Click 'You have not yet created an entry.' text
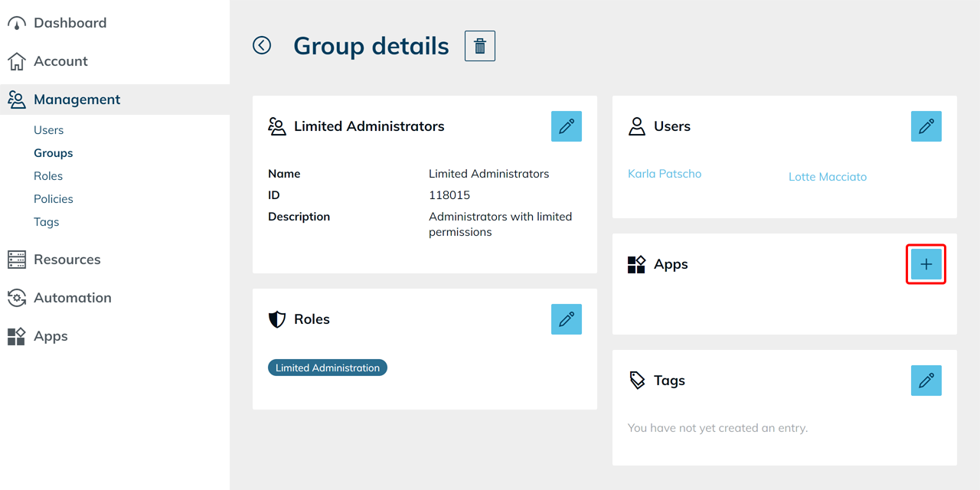This screenshot has width=980, height=490. tap(717, 428)
